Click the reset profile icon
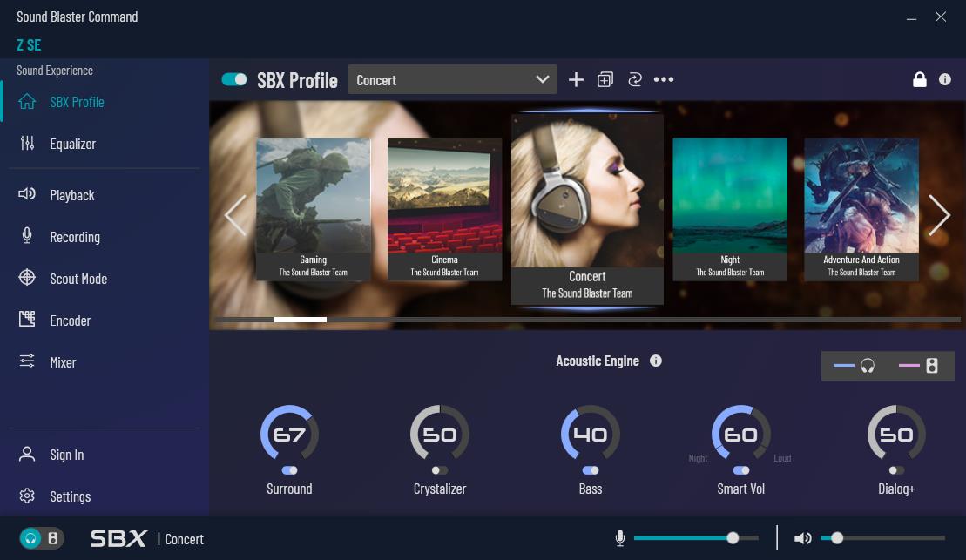The height and width of the screenshot is (560, 966). (634, 80)
